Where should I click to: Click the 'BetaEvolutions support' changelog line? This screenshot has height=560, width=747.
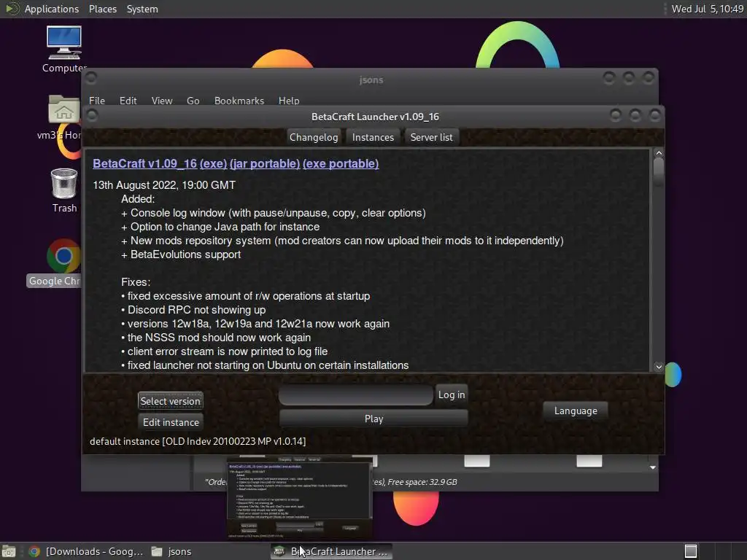181,254
